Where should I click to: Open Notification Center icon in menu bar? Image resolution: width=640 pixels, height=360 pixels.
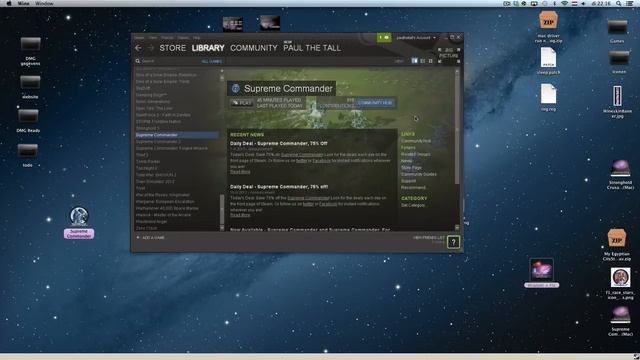[x=631, y=3]
